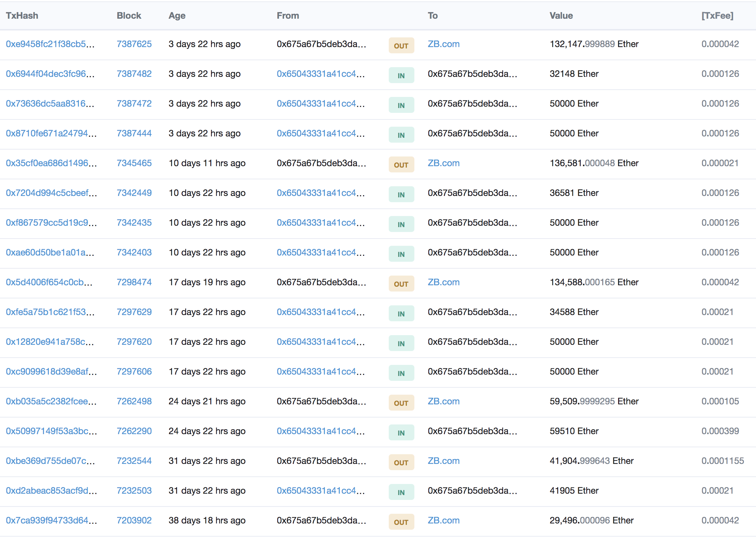View block 7203902
The image size is (756, 538).
click(x=134, y=520)
